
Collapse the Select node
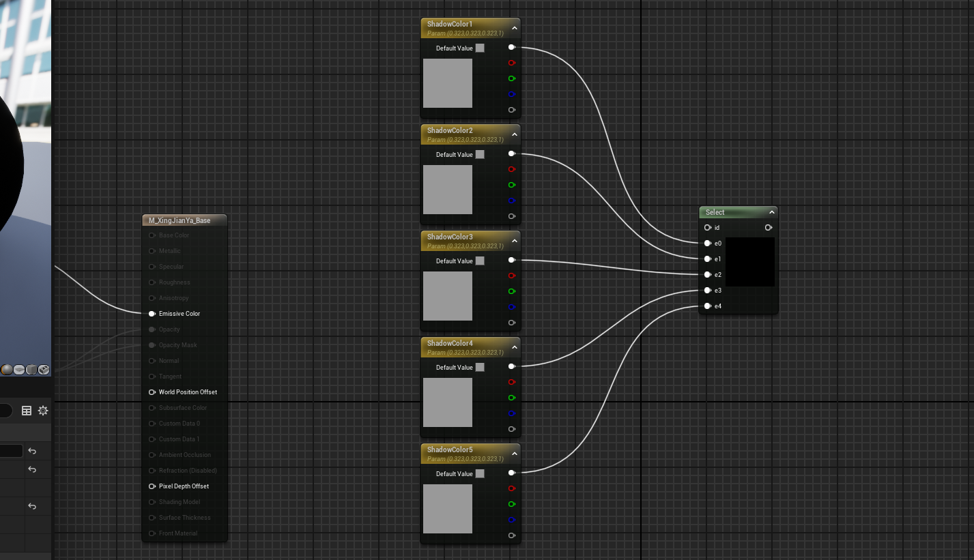(x=771, y=213)
